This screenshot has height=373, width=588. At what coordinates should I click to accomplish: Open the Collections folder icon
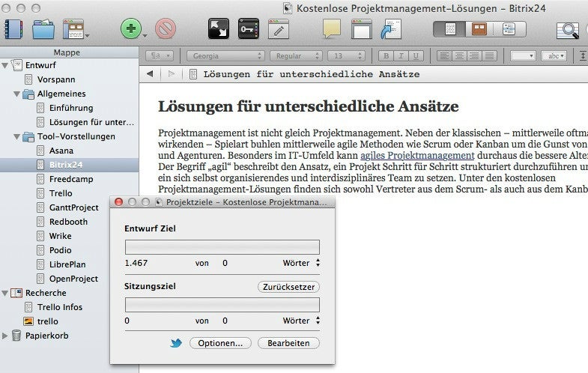43,29
